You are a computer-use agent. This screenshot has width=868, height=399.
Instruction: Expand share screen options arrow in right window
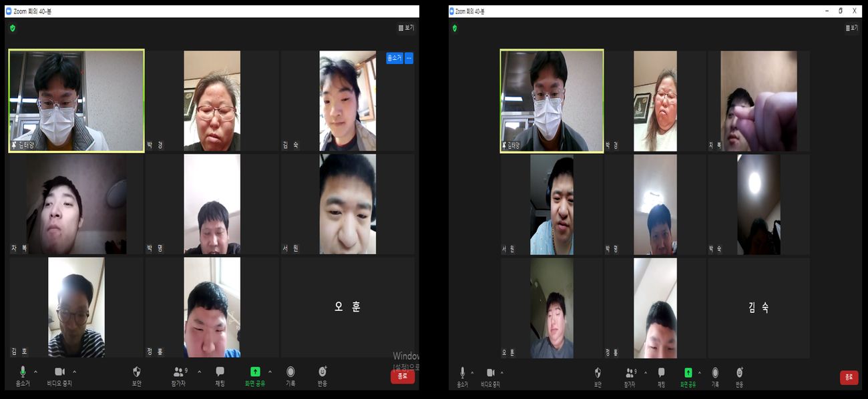point(699,372)
